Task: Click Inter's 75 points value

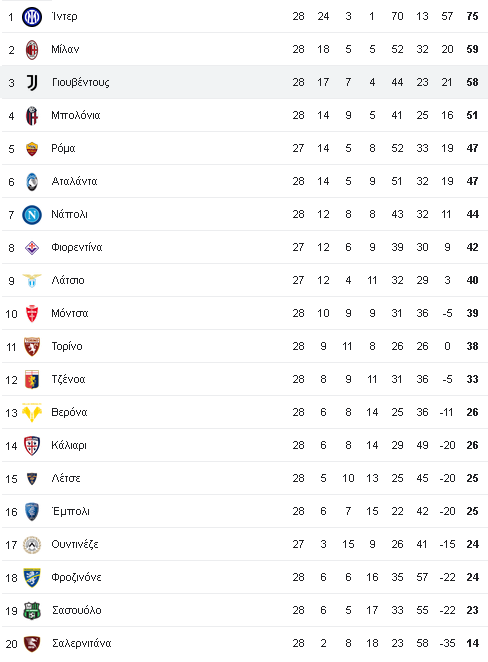Action: 472,16
